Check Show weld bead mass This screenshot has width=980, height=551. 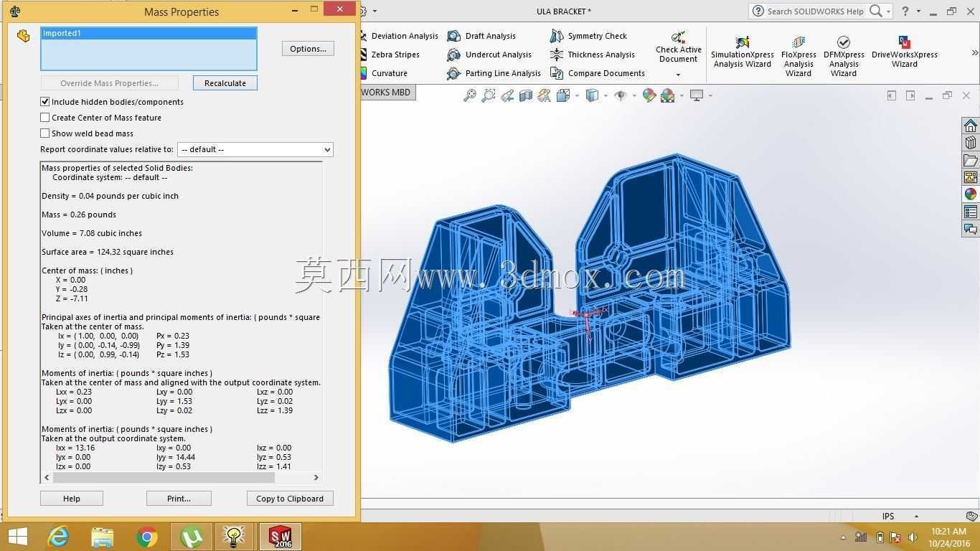click(x=45, y=133)
